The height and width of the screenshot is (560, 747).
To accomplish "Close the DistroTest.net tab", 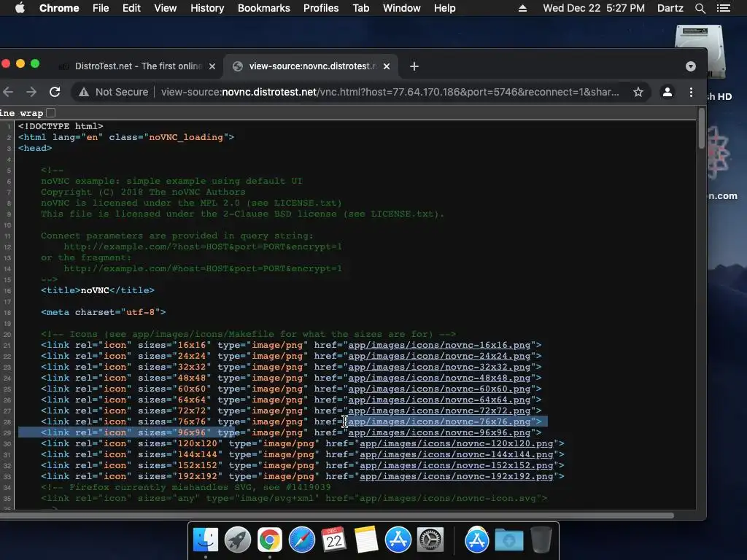I will (x=212, y=66).
